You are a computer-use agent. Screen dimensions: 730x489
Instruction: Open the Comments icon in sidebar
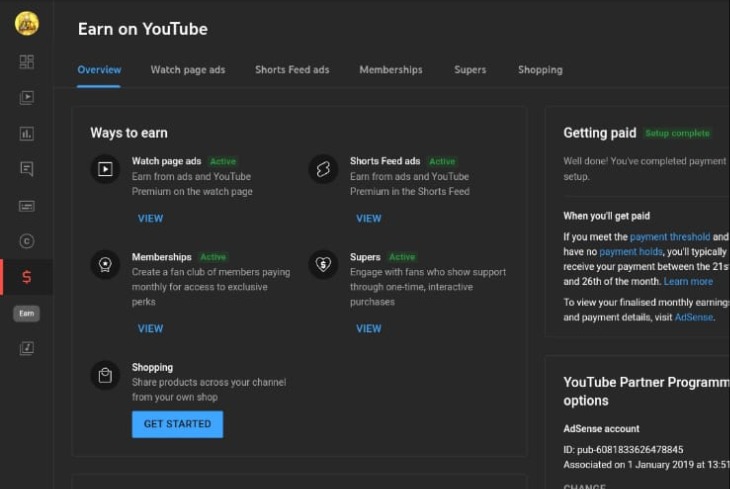point(27,169)
